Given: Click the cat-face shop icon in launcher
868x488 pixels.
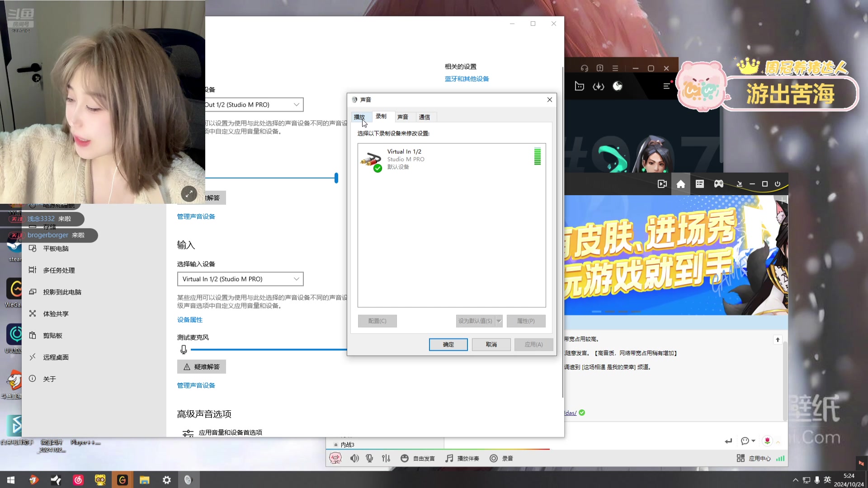Looking at the screenshot, I should pos(579,86).
